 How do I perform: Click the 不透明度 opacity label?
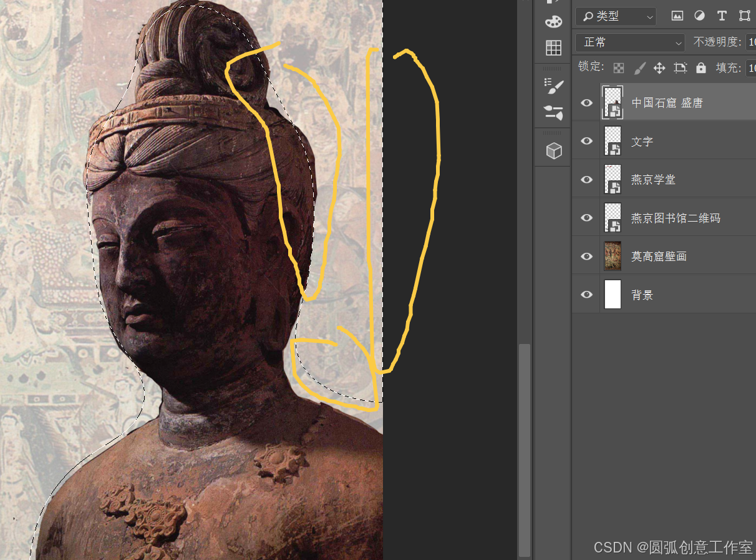point(717,42)
